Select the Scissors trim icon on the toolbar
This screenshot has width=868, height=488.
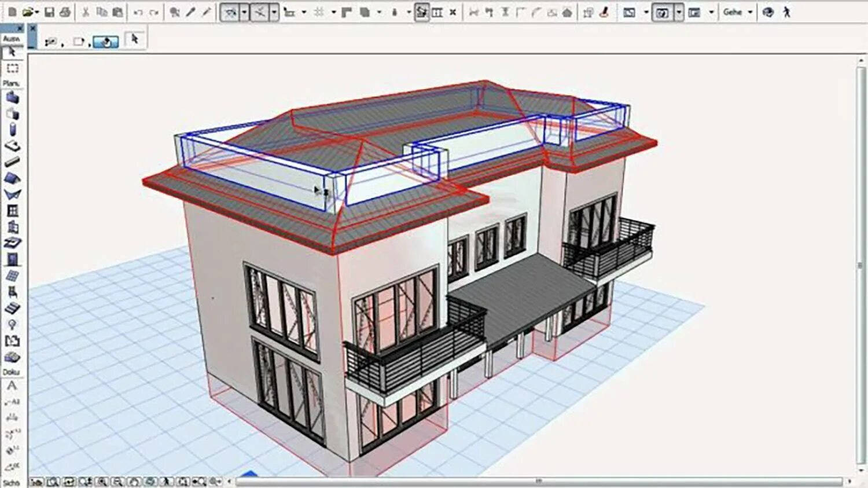[260, 10]
